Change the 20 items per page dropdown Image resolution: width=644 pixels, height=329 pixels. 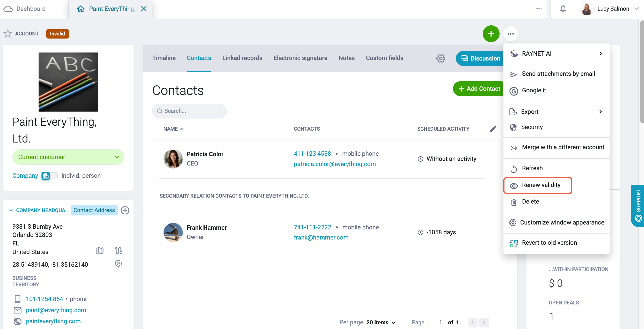381,322
